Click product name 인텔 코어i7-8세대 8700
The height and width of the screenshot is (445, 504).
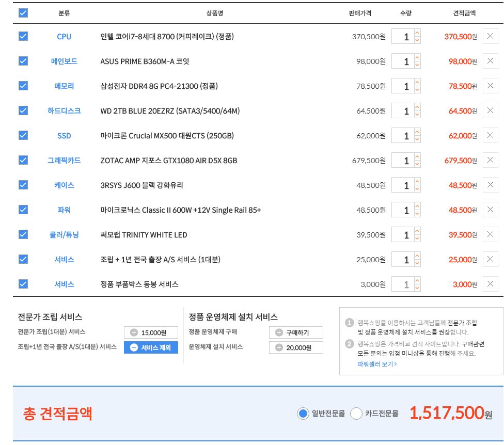pos(167,37)
